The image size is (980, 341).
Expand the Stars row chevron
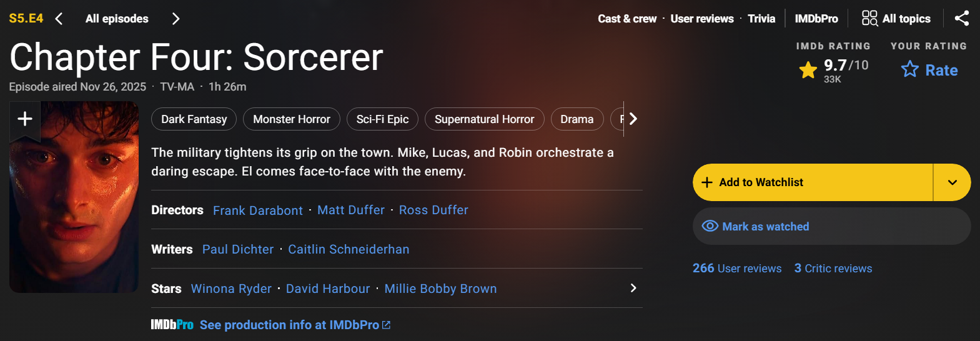pos(633,288)
